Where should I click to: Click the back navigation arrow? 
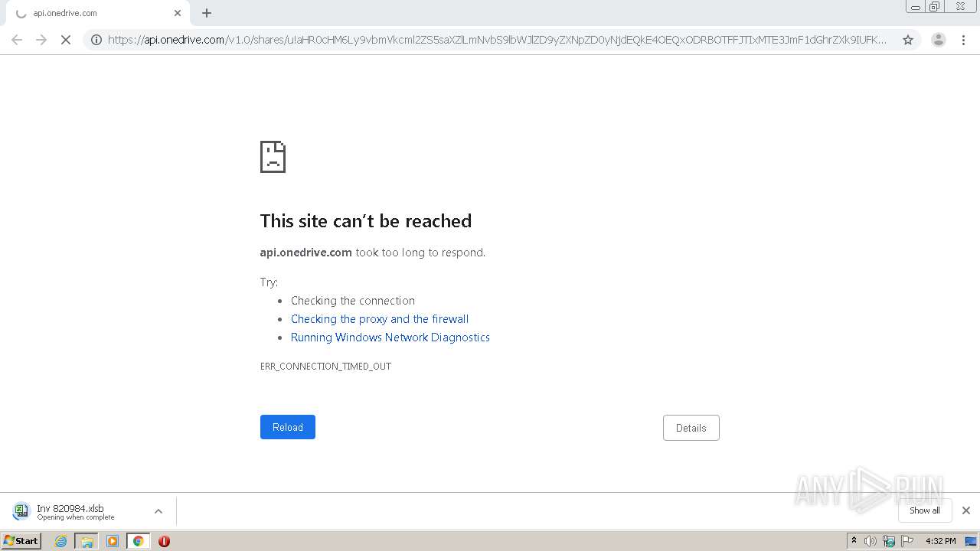click(17, 40)
